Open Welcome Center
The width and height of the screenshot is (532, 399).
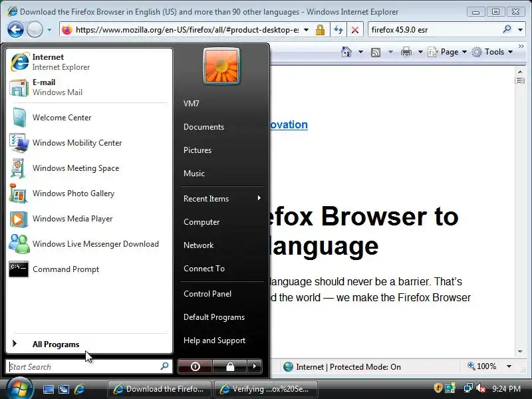point(89,118)
